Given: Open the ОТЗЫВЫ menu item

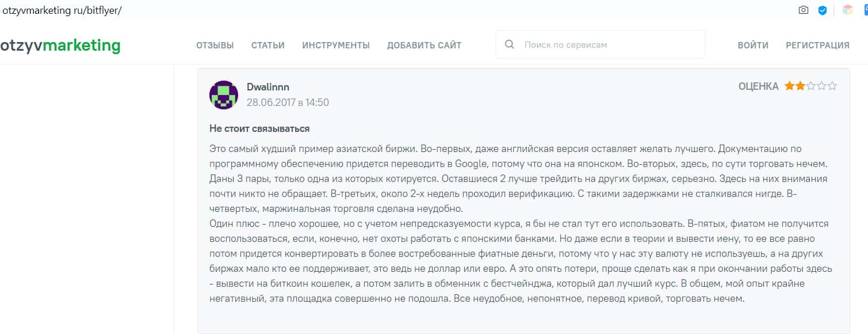Looking at the screenshot, I should [x=215, y=45].
